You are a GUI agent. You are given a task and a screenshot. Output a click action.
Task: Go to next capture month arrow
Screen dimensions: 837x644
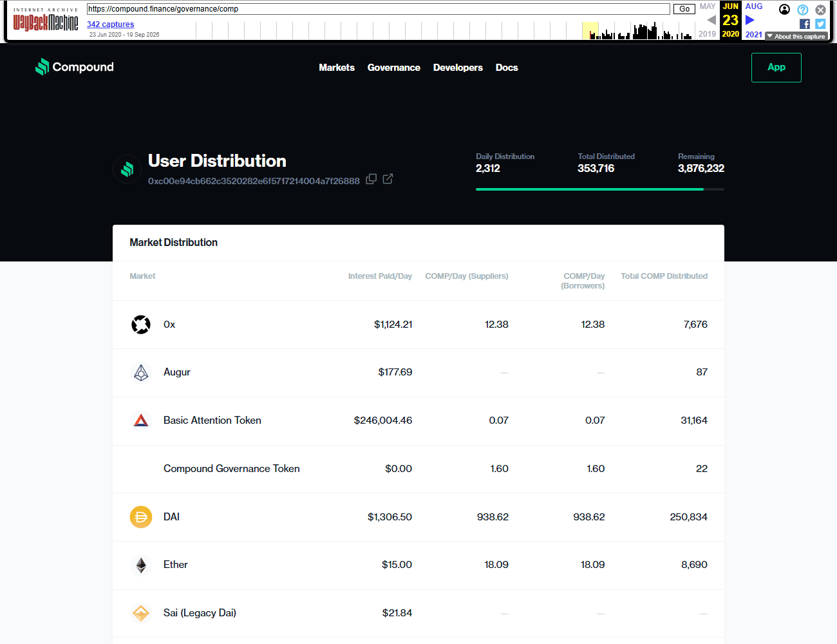point(750,20)
